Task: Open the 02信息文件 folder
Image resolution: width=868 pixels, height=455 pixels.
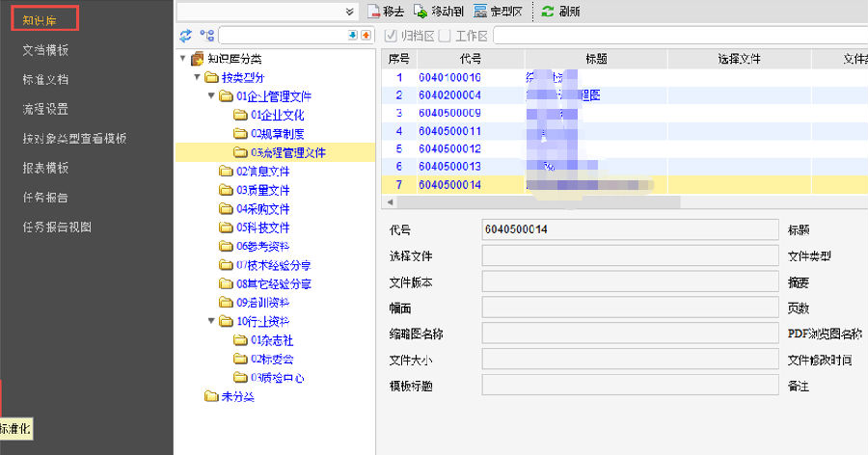Action: 255,172
